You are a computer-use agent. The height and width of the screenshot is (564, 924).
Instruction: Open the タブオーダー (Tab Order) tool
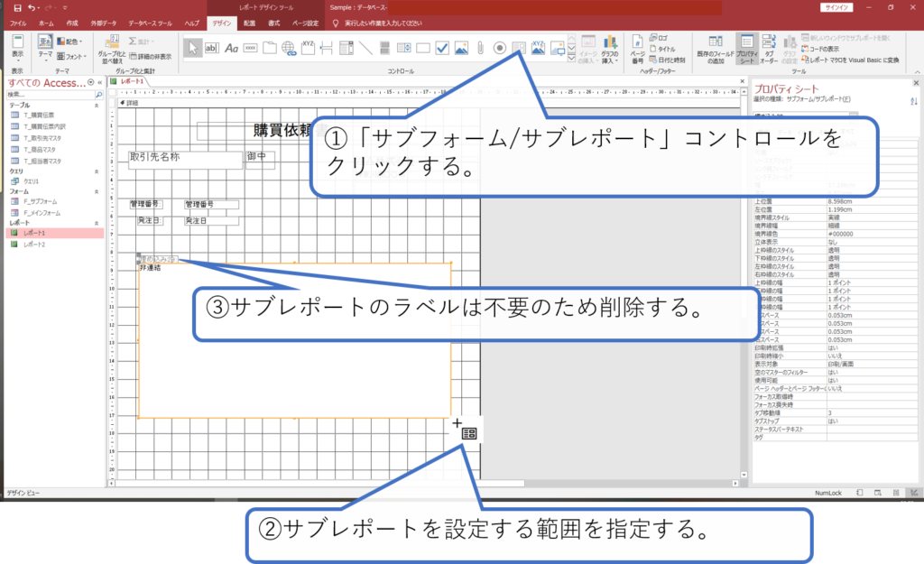770,50
